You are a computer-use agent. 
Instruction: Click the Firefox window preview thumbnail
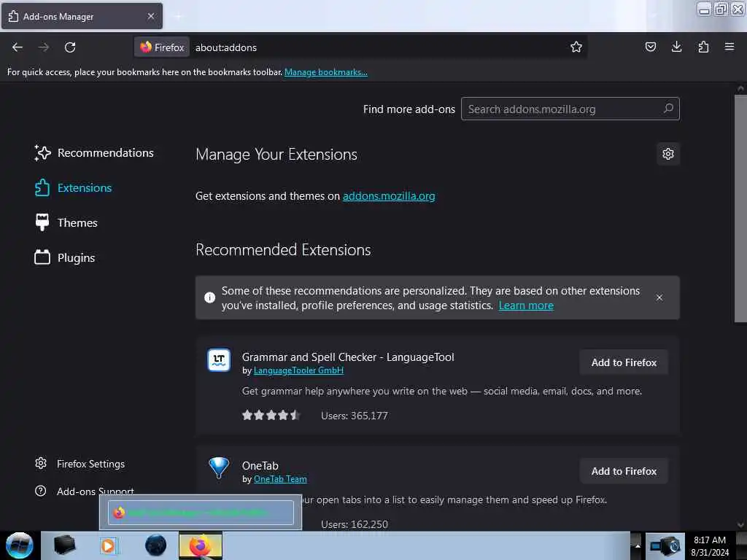pyautogui.click(x=201, y=512)
